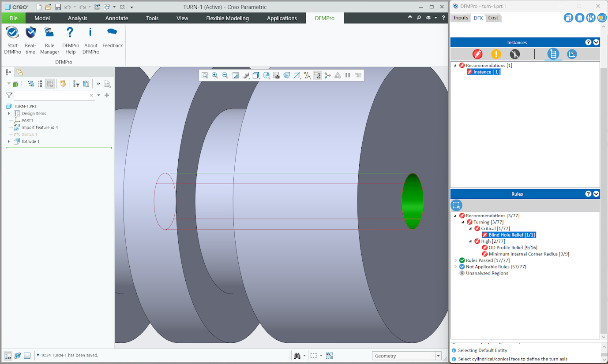Open the Rule Manager

click(49, 33)
